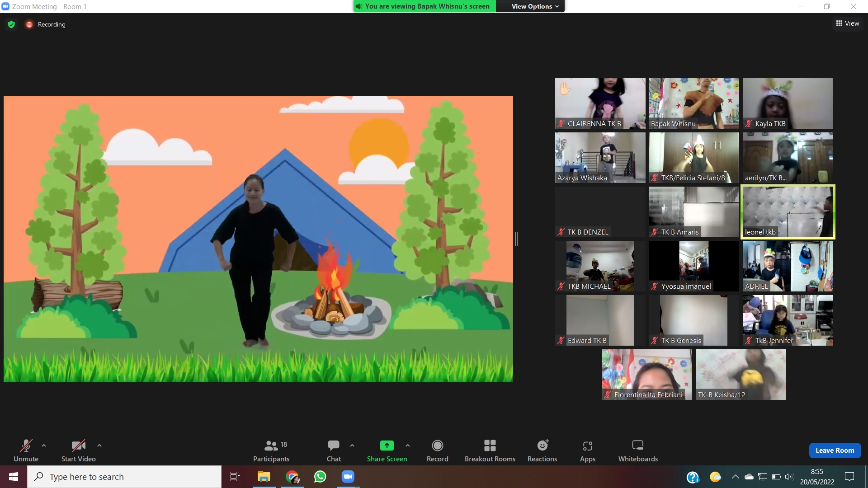Screen dimensions: 868x488
Task: Click the OneDrive cloud tray icon
Action: 749,477
